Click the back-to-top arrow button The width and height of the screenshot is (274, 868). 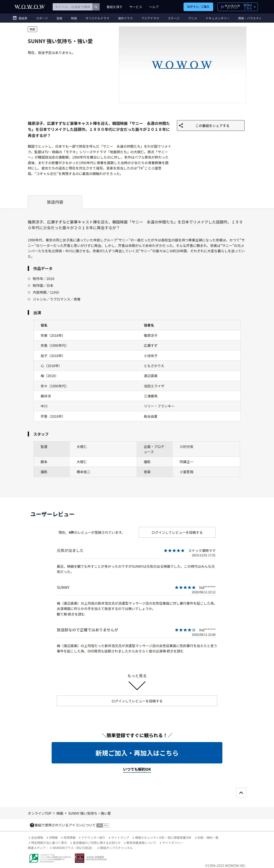point(241,792)
